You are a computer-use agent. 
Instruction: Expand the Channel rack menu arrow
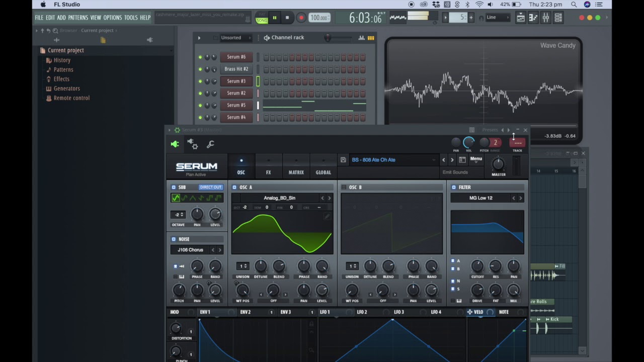(x=199, y=38)
